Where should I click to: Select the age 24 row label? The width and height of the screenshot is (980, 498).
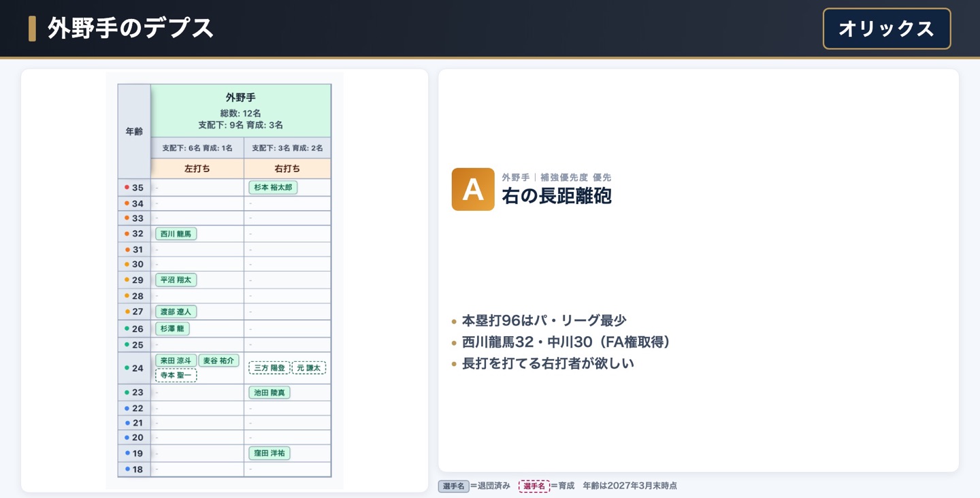[134, 368]
